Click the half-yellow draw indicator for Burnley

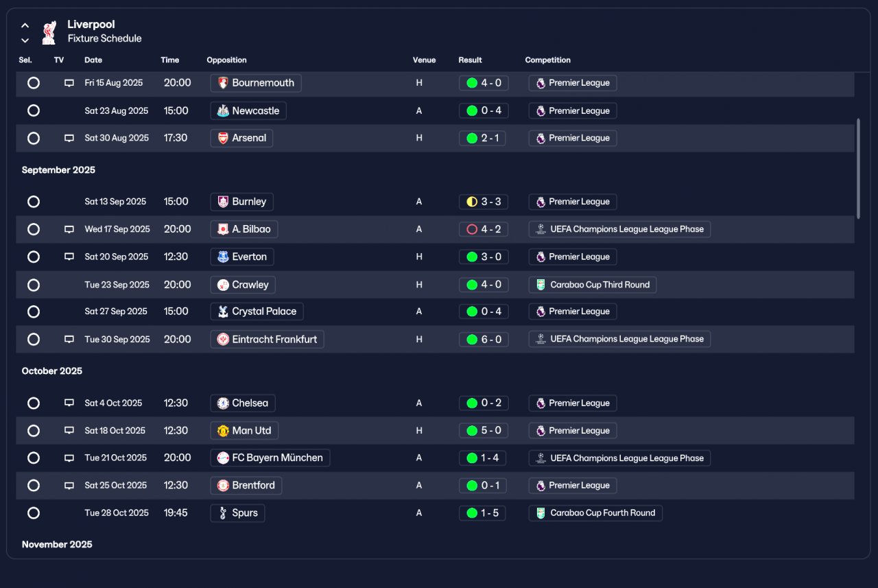472,202
